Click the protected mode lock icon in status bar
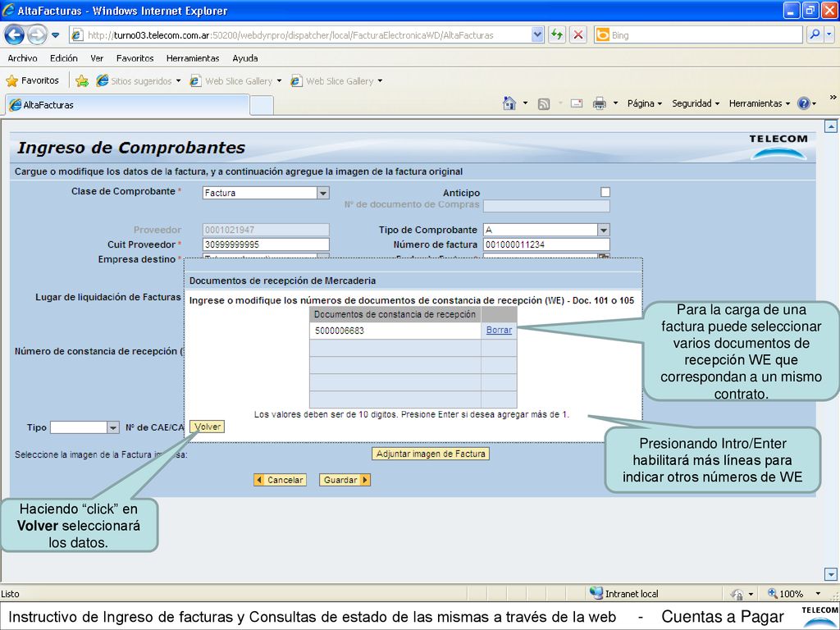 coord(737,594)
